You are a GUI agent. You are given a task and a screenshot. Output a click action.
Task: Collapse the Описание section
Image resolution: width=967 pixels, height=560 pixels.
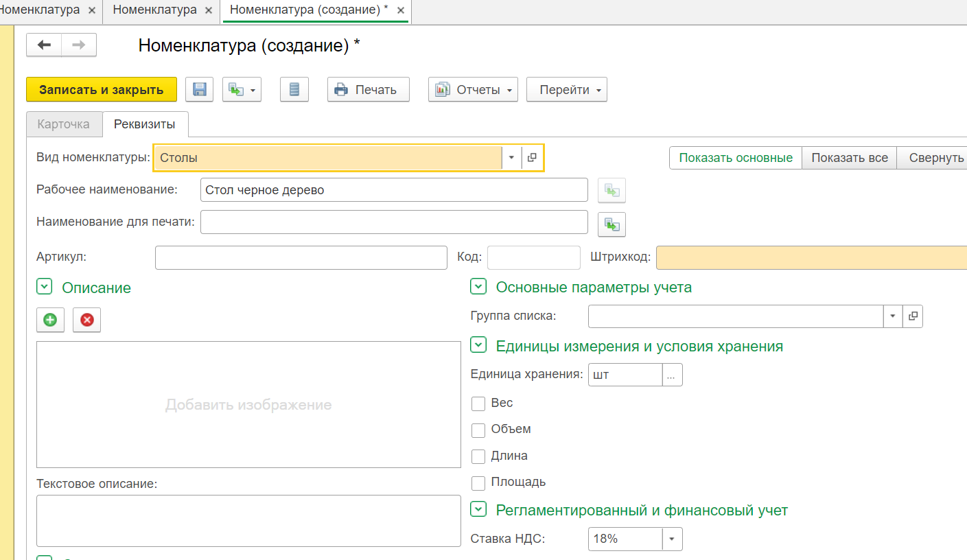pos(44,288)
